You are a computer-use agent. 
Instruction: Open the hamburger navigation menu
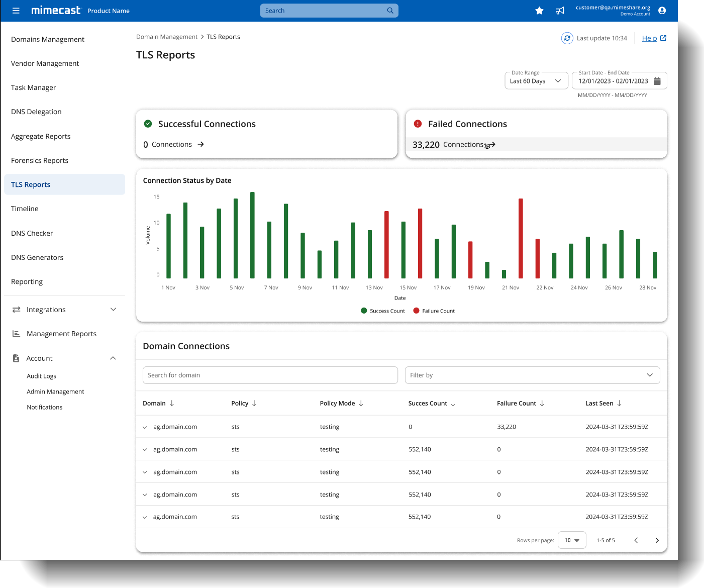pos(16,10)
